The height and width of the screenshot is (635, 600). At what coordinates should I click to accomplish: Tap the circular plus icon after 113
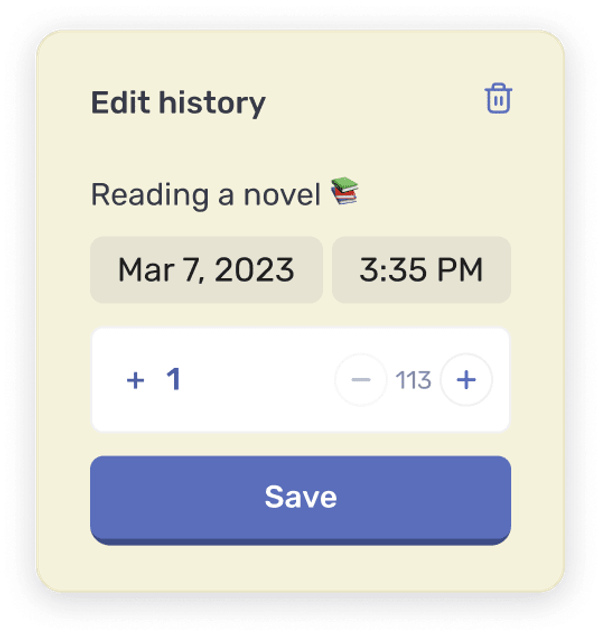pos(466,380)
